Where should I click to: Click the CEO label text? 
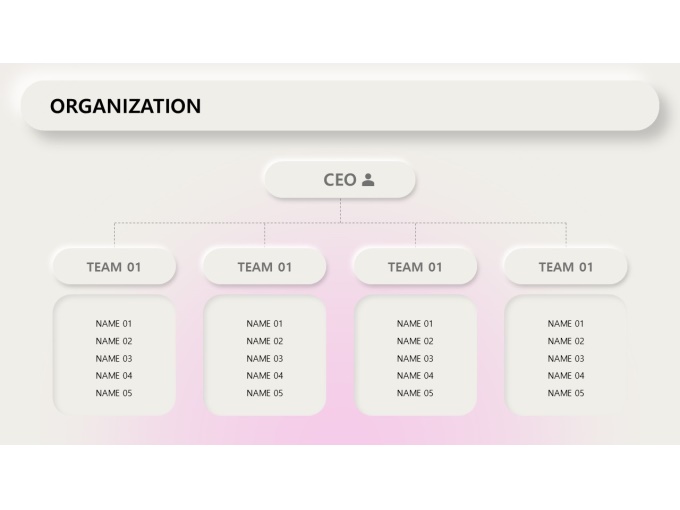coord(339,180)
